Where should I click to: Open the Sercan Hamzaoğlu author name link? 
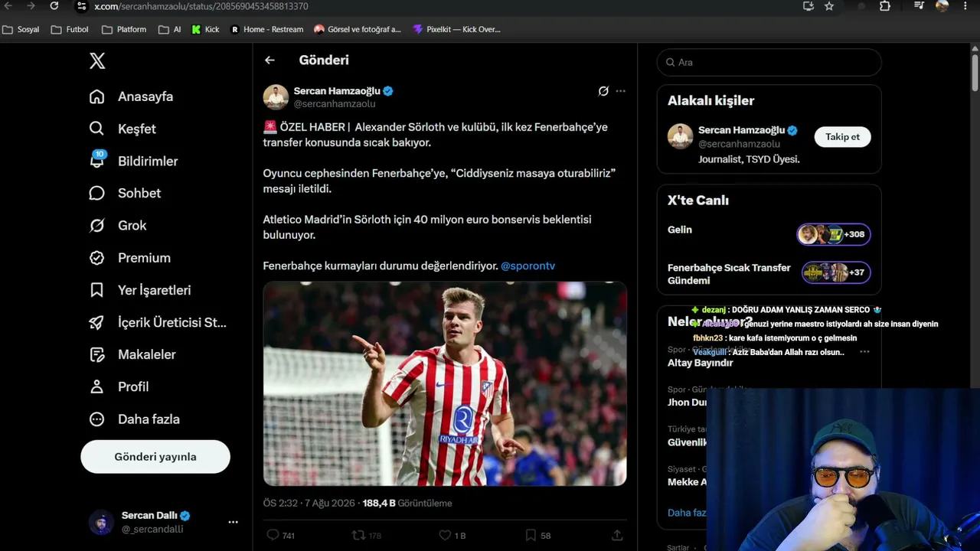click(337, 91)
